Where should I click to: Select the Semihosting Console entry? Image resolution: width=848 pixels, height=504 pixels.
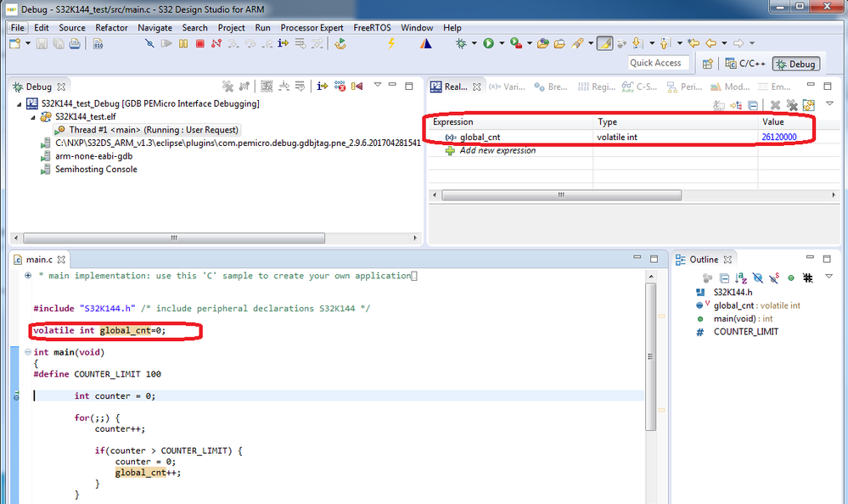[90, 169]
